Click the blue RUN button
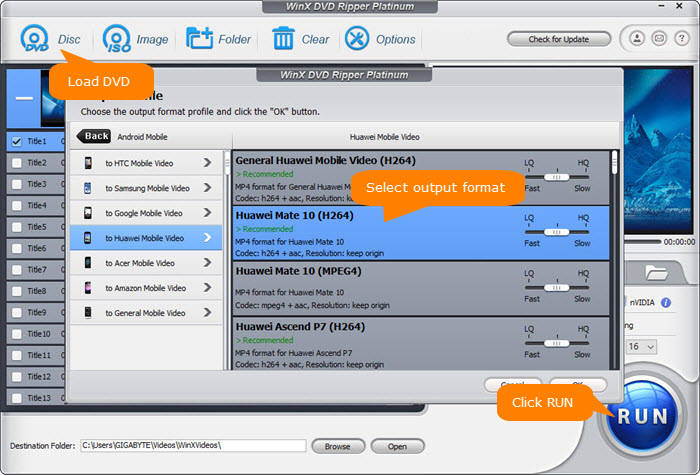Viewport: 700px width, 475px height. click(642, 417)
